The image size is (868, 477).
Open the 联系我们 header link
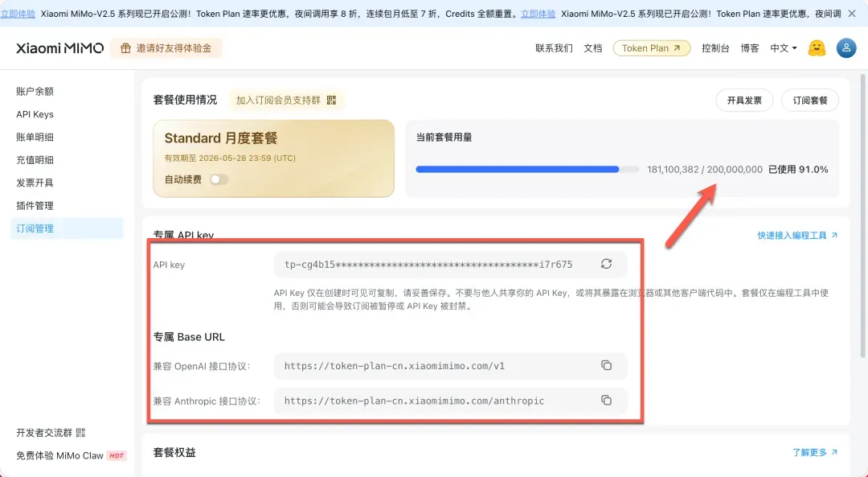[554, 48]
